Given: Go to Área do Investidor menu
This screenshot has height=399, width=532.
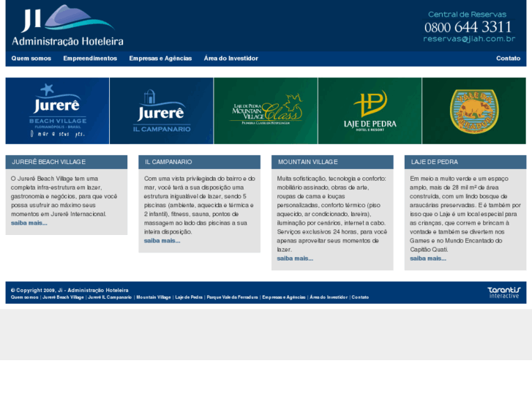Looking at the screenshot, I should [x=231, y=59].
